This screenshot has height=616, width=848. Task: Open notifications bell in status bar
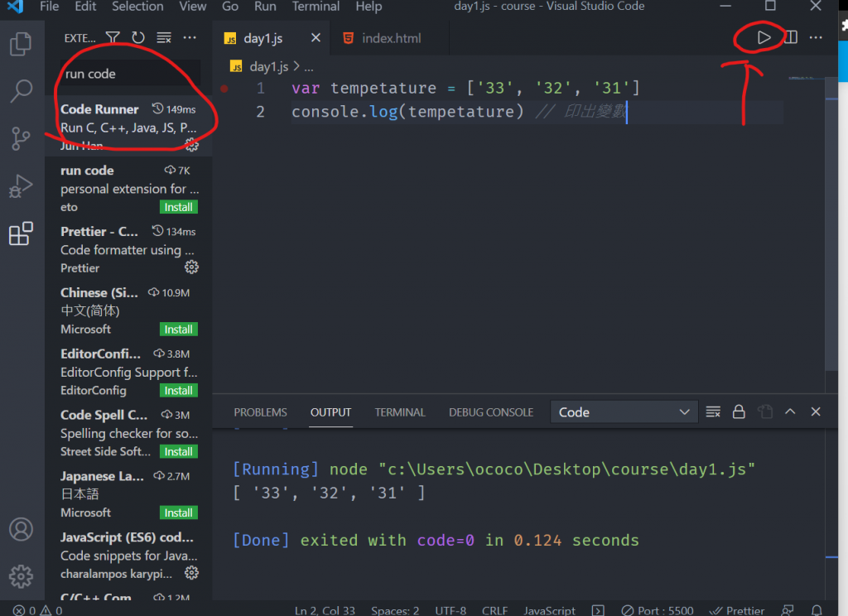pyautogui.click(x=817, y=610)
